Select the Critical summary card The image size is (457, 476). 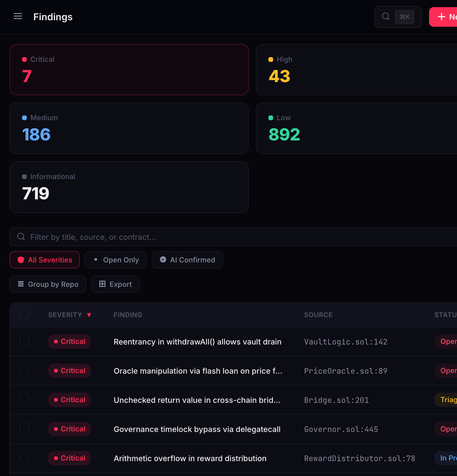(x=129, y=70)
